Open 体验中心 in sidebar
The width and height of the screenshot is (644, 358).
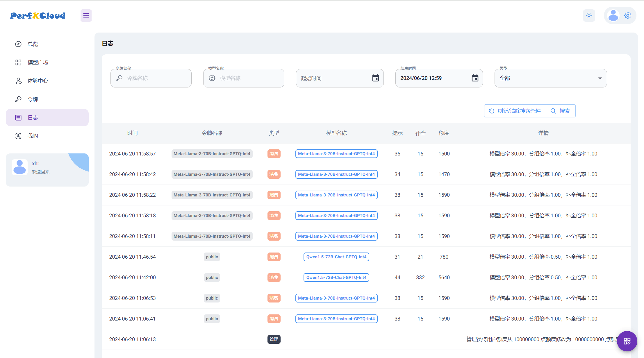[47, 81]
